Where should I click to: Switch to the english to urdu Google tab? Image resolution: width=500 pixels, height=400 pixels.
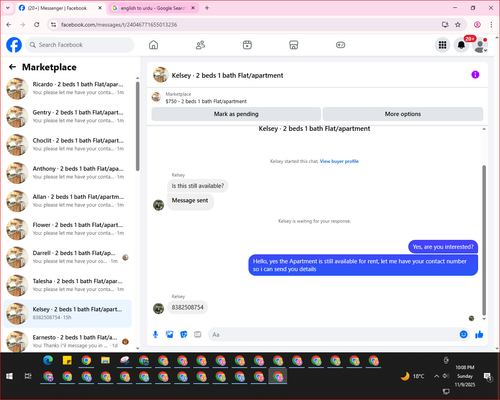coord(153,8)
